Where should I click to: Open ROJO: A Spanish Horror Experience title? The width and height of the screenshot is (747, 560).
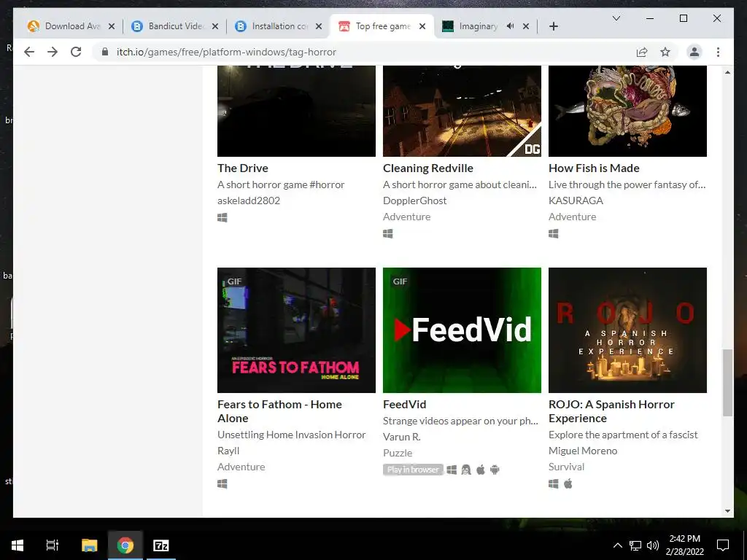pos(611,411)
